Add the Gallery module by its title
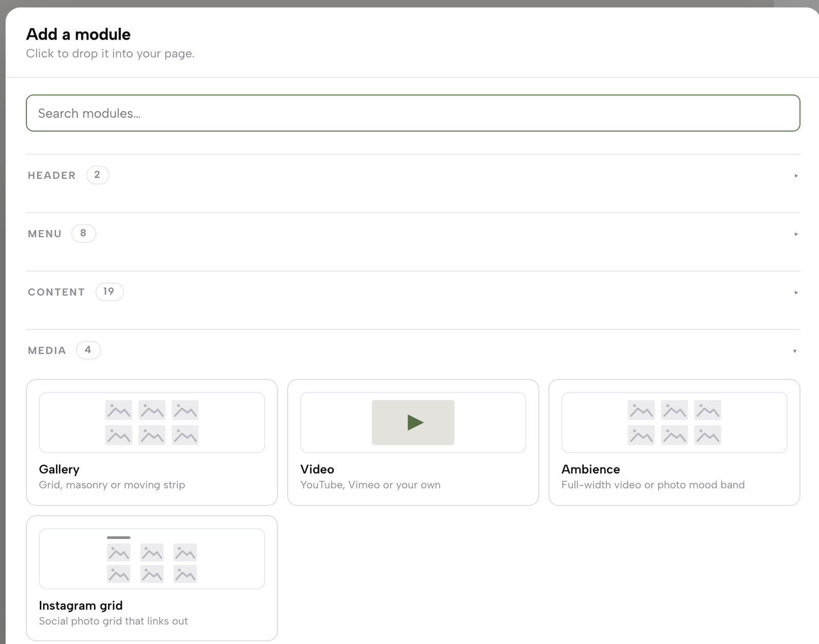This screenshot has height=644, width=819. 59,469
